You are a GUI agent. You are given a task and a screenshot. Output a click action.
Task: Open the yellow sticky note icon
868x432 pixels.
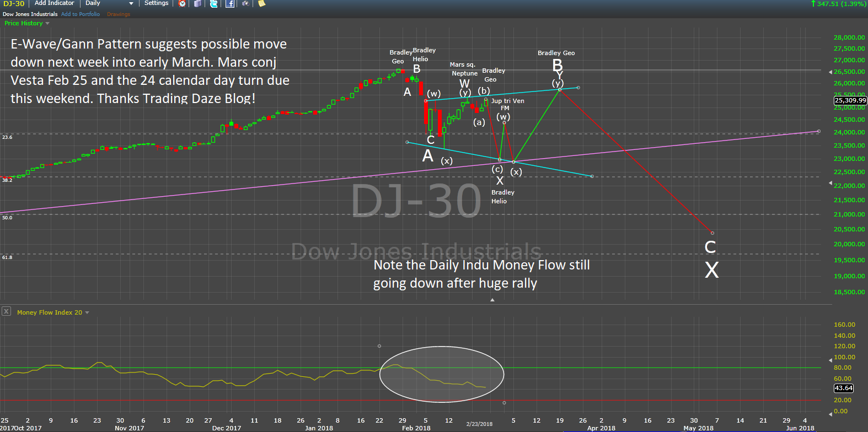(261, 3)
